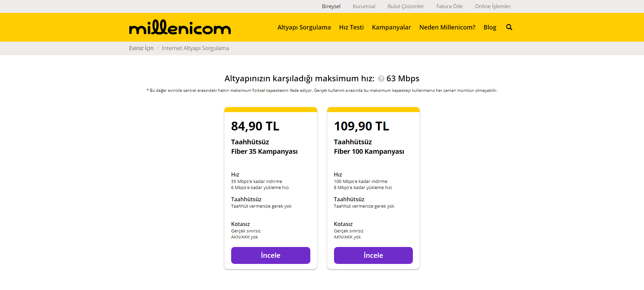
Task: Click the Fiber 35 Kampanyası title
Action: click(x=264, y=151)
